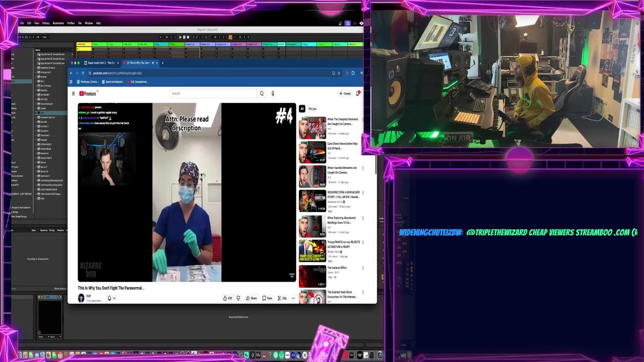The height and width of the screenshot is (362, 644).
Task: Go forward in the browser
Action: 77,73
